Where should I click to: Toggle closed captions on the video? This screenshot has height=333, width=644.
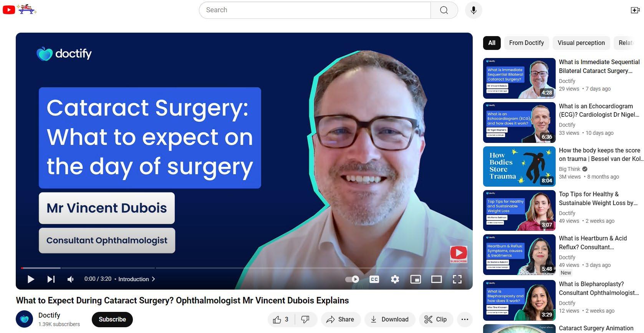(x=374, y=279)
